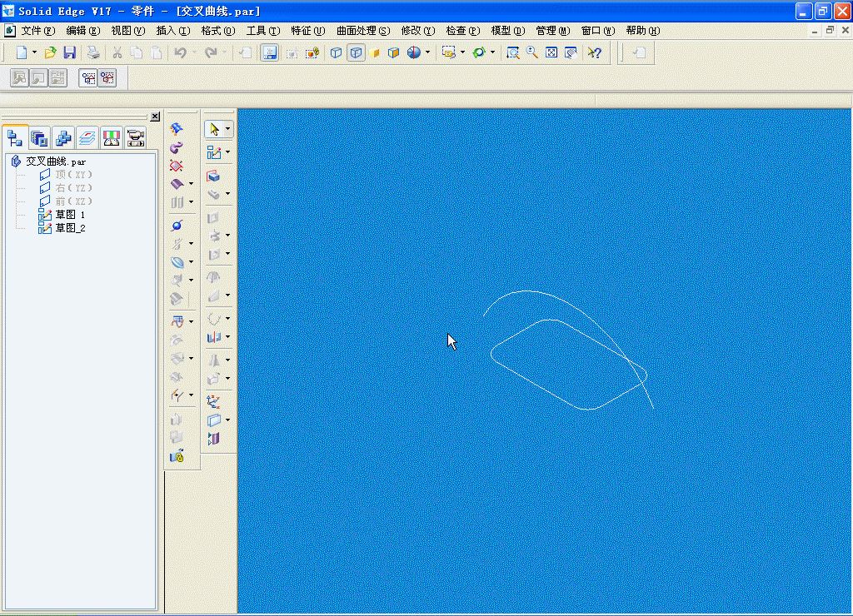The image size is (853, 616).
Task: Click the purple Swept Surface tool
Action: click(x=177, y=147)
